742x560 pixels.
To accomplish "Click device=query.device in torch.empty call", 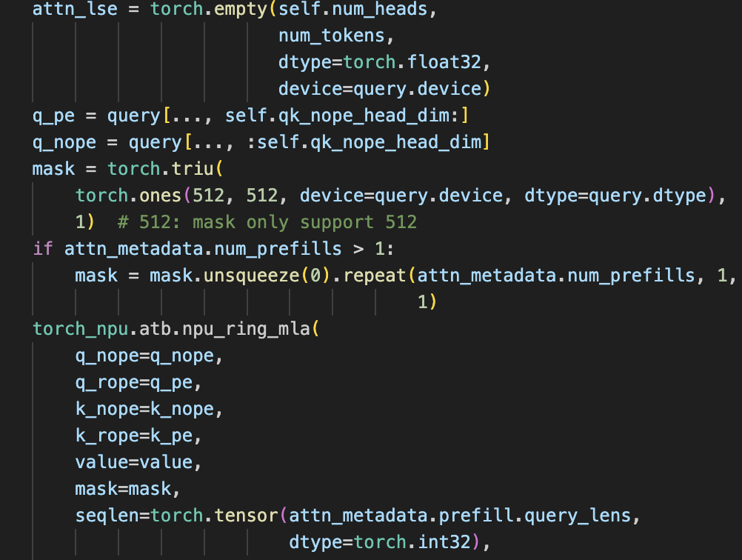I will (380, 89).
